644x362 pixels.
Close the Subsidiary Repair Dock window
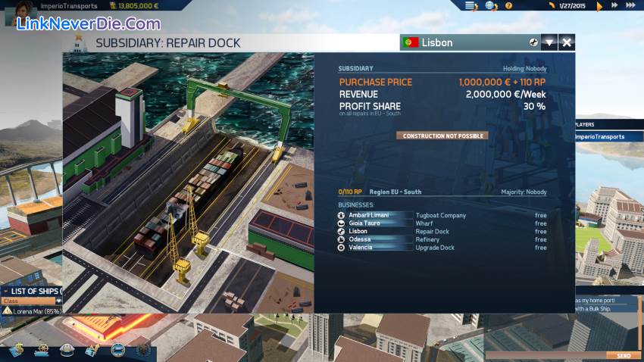567,42
